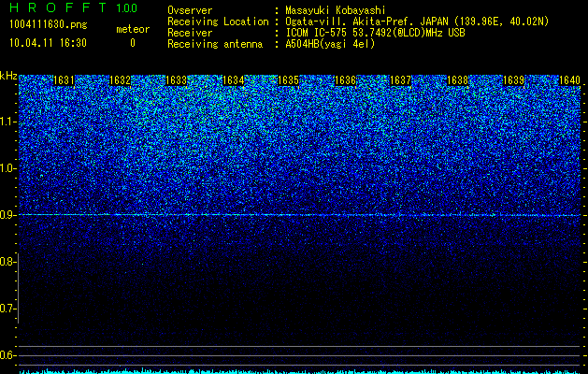Screen dimensions: 588x374
Task: Click the Receiver field label
Action: 190,33
